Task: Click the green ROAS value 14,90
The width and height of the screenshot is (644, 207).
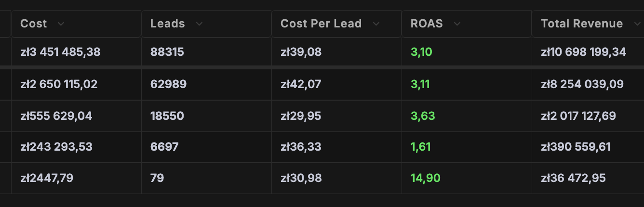Action: tap(426, 178)
